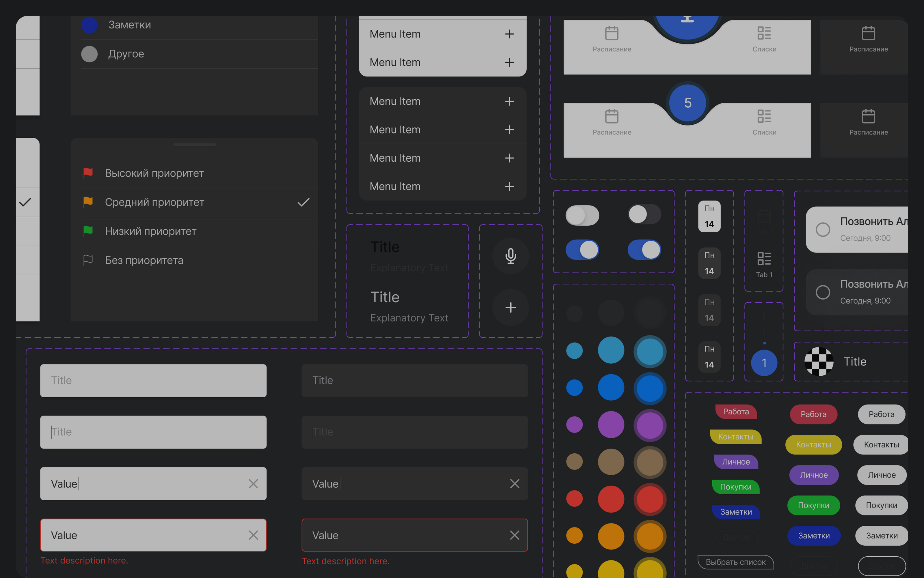924x578 pixels.
Task: Clear the light Value field with cursor
Action: tap(253, 484)
